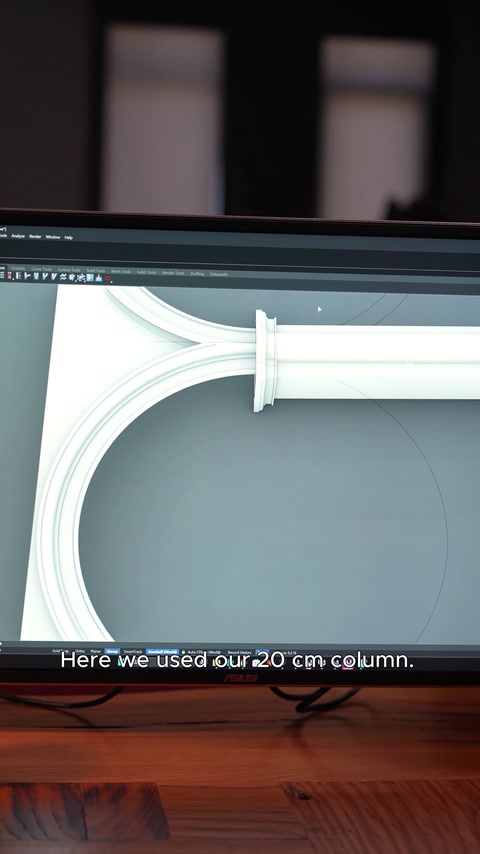Viewport: 480px width, 854px height.
Task: Click the Planar button in status bar
Action: (96, 651)
